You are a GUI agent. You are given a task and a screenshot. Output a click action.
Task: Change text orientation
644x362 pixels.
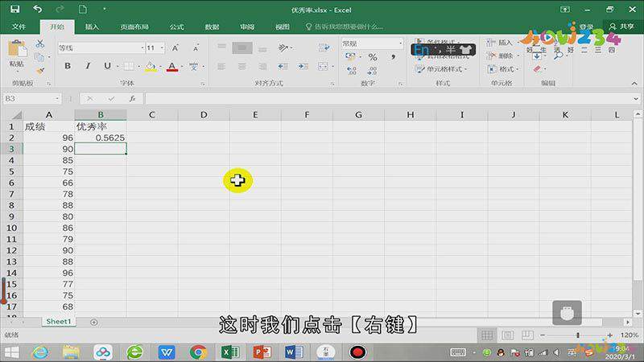click(283, 47)
